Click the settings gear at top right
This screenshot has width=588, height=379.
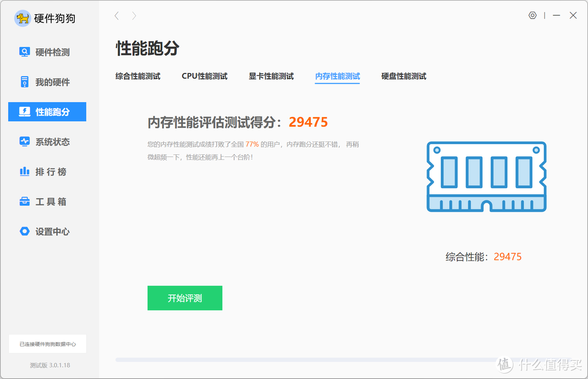click(x=532, y=15)
